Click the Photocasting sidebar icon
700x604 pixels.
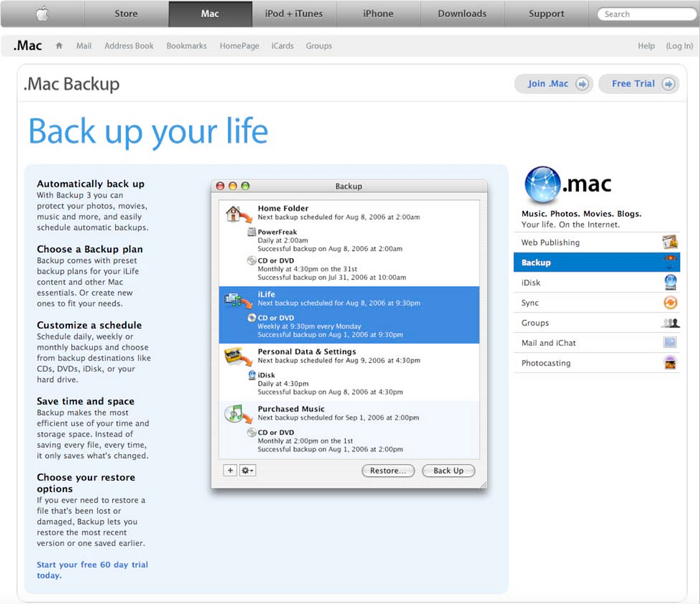coord(670,363)
